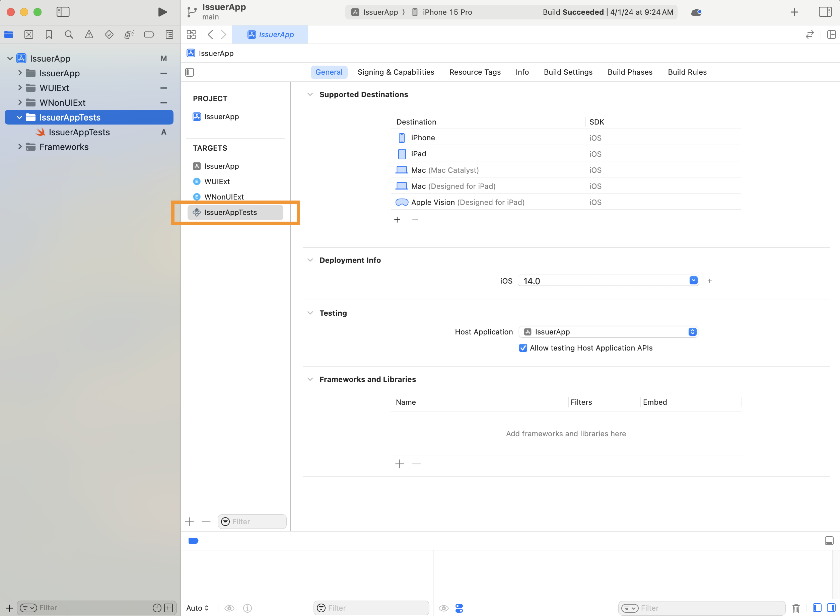Expand the WUIExt folder

tap(20, 88)
